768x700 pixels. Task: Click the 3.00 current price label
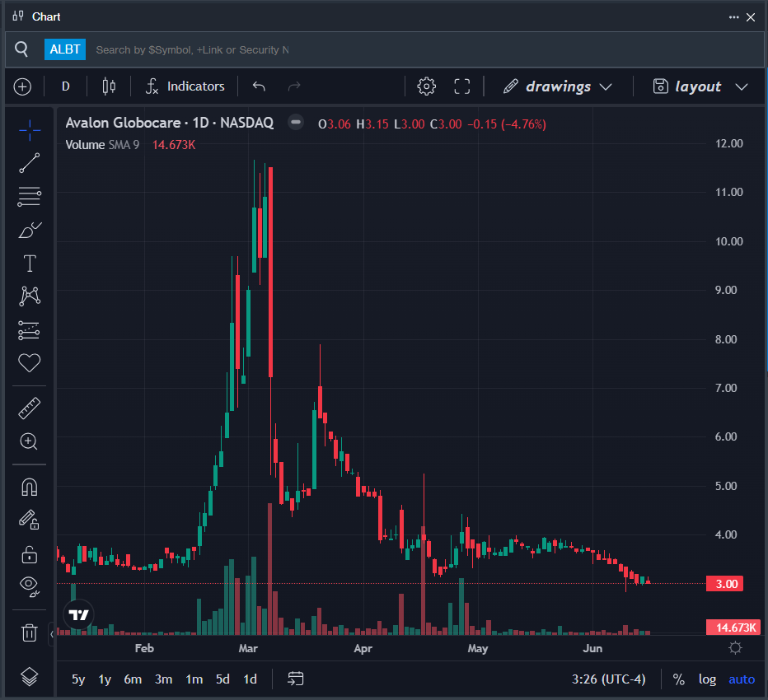(724, 584)
